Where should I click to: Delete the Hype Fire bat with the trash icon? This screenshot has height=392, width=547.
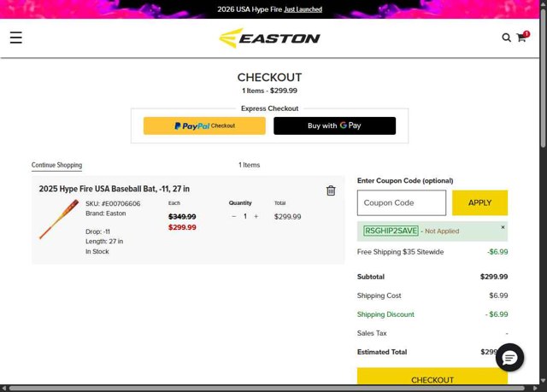pyautogui.click(x=331, y=190)
